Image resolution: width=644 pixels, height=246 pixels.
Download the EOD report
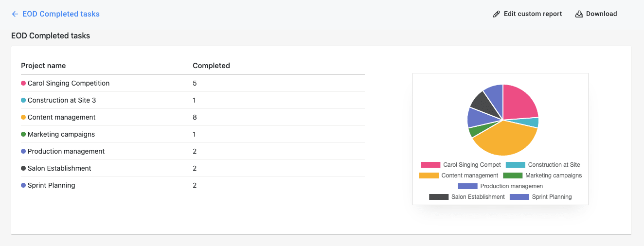pos(596,14)
